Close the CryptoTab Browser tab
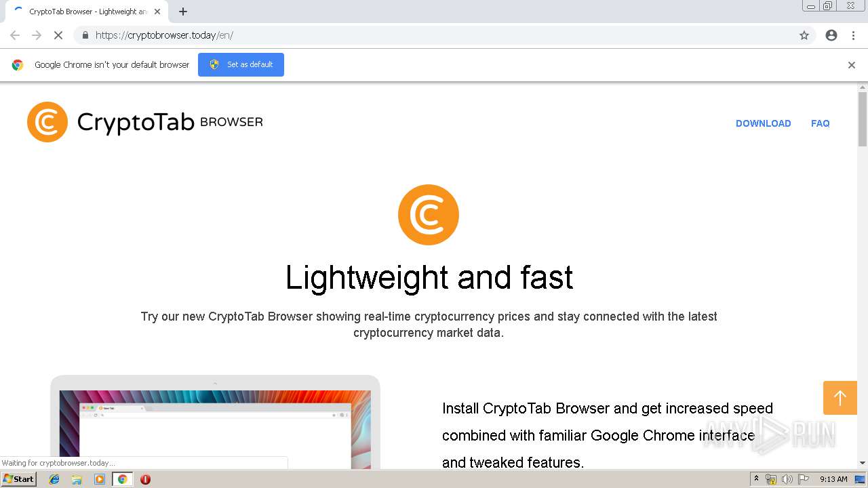Screen dimensions: 868x488 [x=157, y=12]
